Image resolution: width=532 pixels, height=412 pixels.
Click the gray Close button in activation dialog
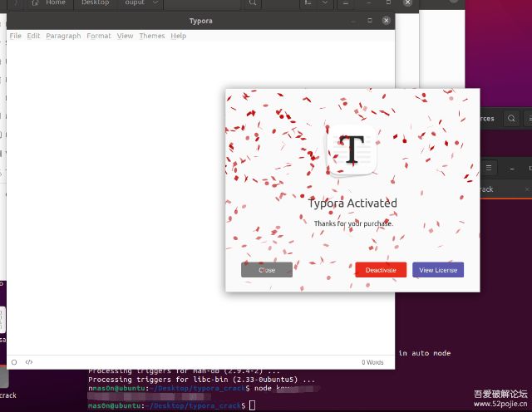click(267, 270)
